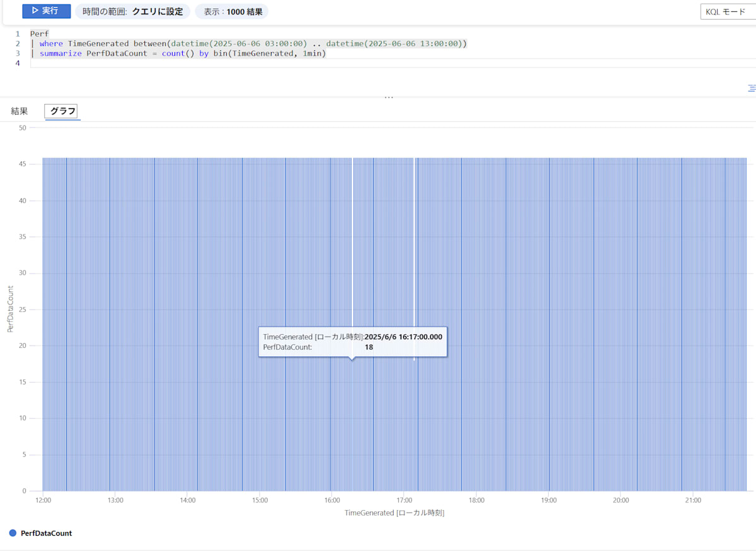The height and width of the screenshot is (551, 756).
Task: Click the y-axis value 45
Action: pyautogui.click(x=23, y=165)
